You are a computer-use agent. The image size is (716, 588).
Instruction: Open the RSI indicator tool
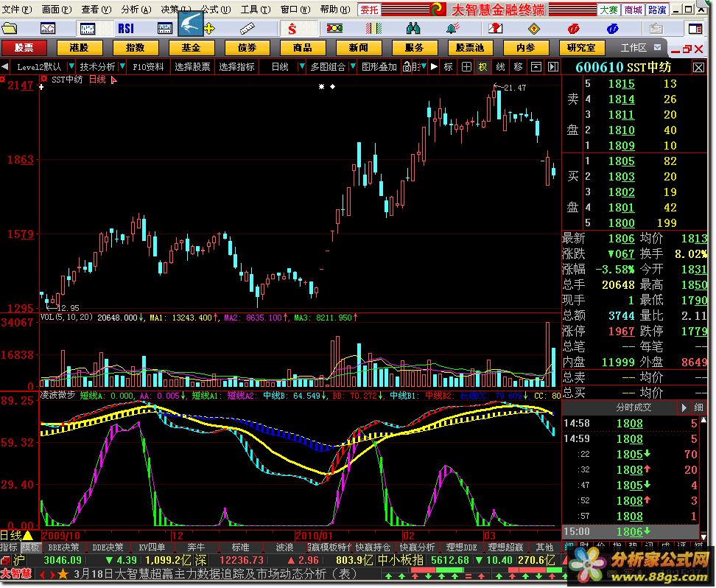coord(125,28)
